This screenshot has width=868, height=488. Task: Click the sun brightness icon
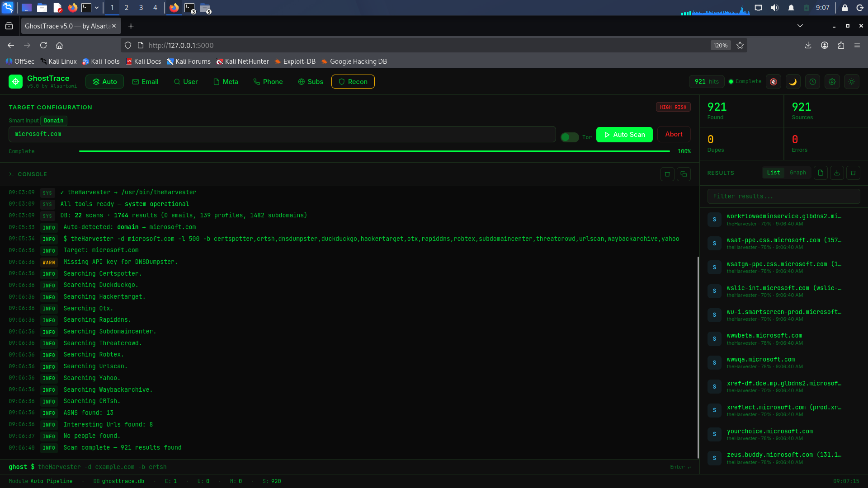pyautogui.click(x=851, y=82)
